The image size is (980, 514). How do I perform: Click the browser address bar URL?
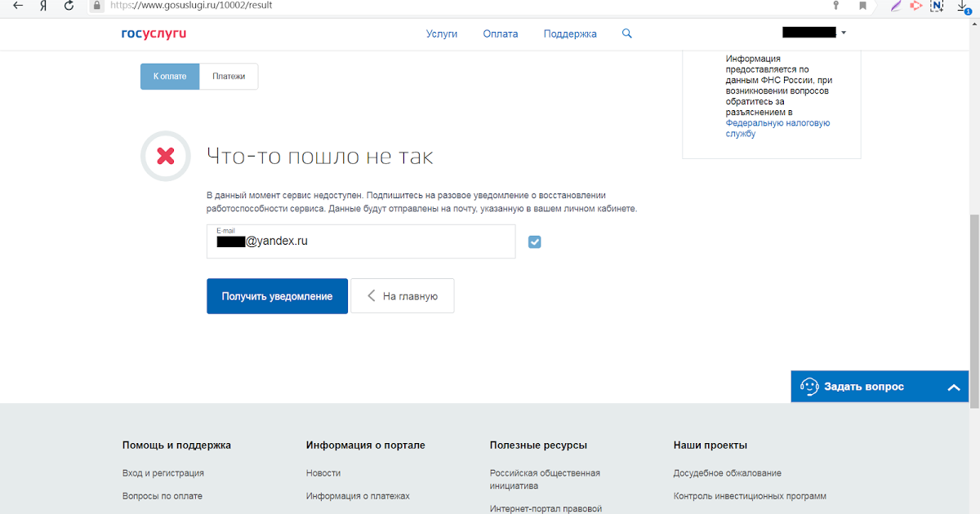click(191, 5)
